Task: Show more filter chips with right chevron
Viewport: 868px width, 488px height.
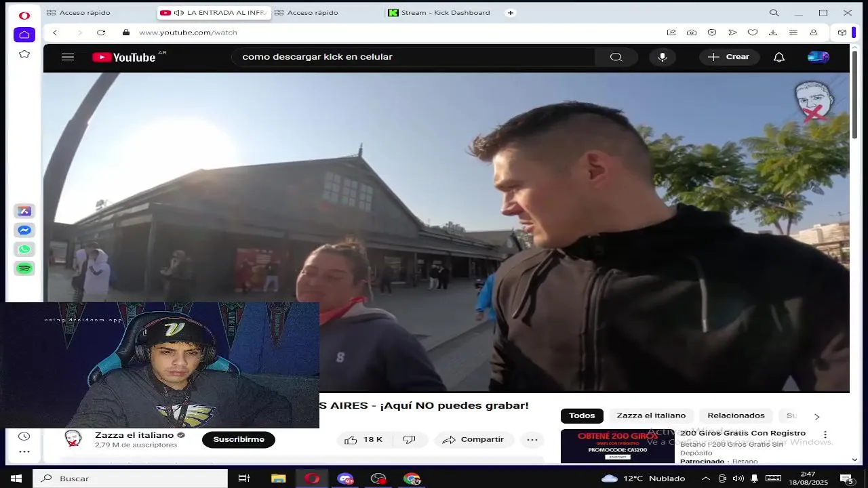Action: [816, 416]
